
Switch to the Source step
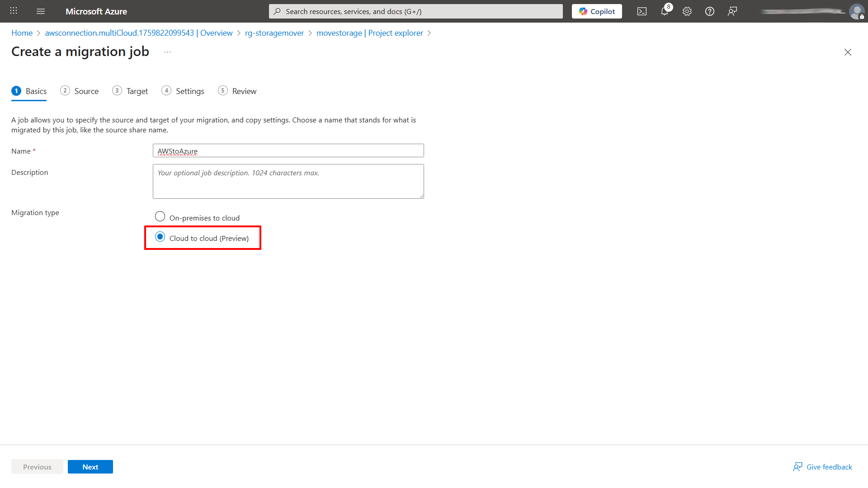coord(86,91)
